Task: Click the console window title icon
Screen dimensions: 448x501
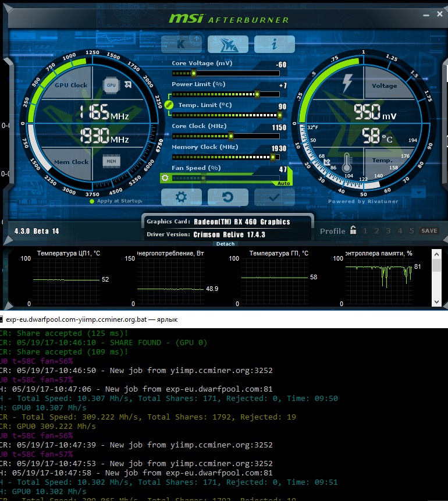Action: (1, 319)
